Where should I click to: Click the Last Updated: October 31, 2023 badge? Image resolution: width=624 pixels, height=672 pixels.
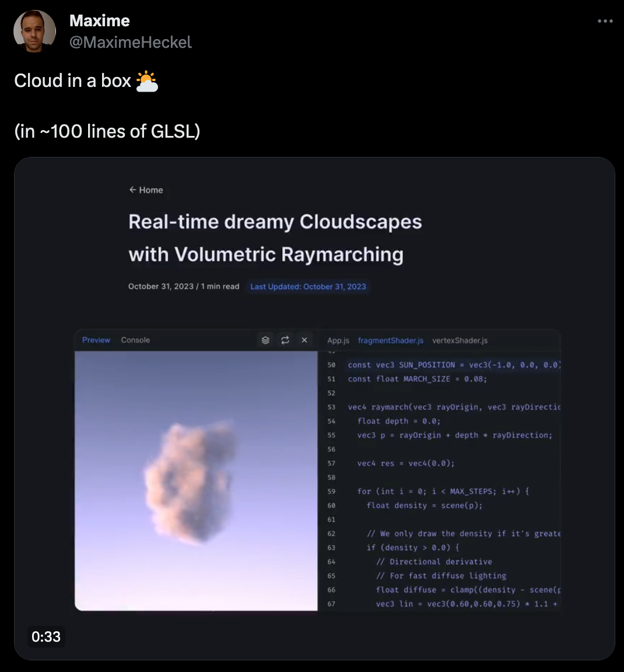pos(308,286)
